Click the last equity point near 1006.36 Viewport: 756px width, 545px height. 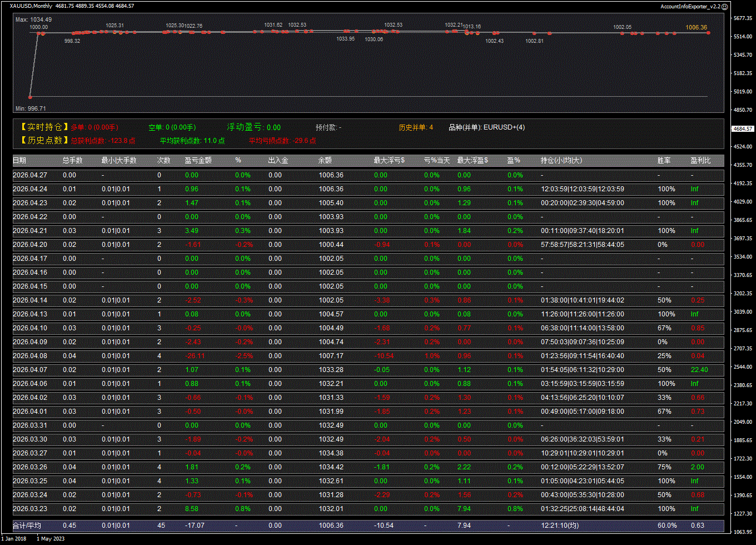pyautogui.click(x=708, y=33)
